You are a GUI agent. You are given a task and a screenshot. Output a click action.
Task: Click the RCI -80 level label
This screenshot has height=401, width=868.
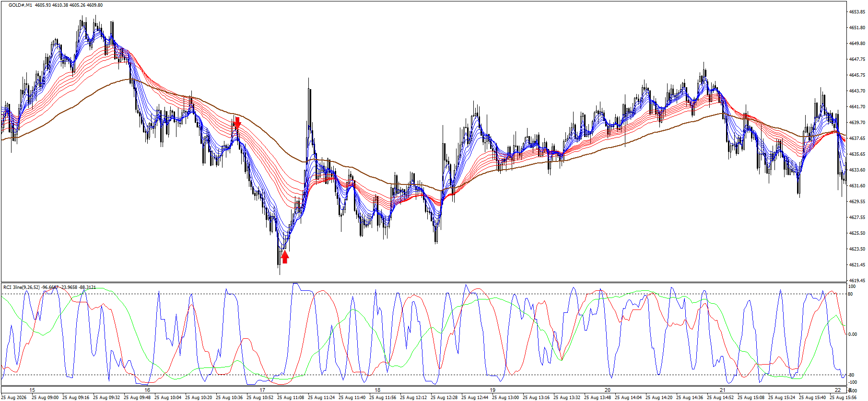point(852,375)
